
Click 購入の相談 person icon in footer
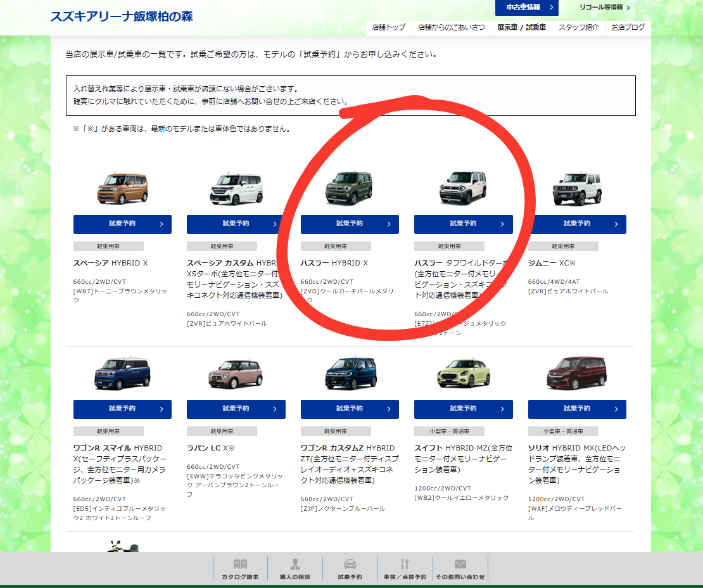[295, 569]
